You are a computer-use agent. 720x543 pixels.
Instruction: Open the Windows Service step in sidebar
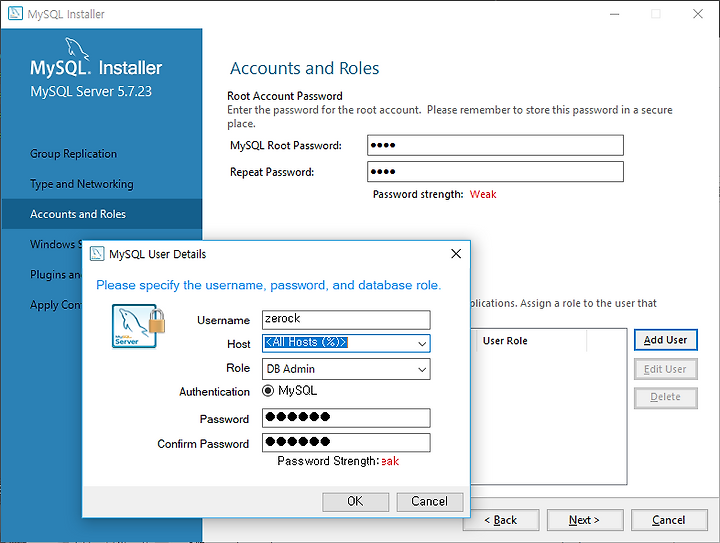[x=56, y=244]
